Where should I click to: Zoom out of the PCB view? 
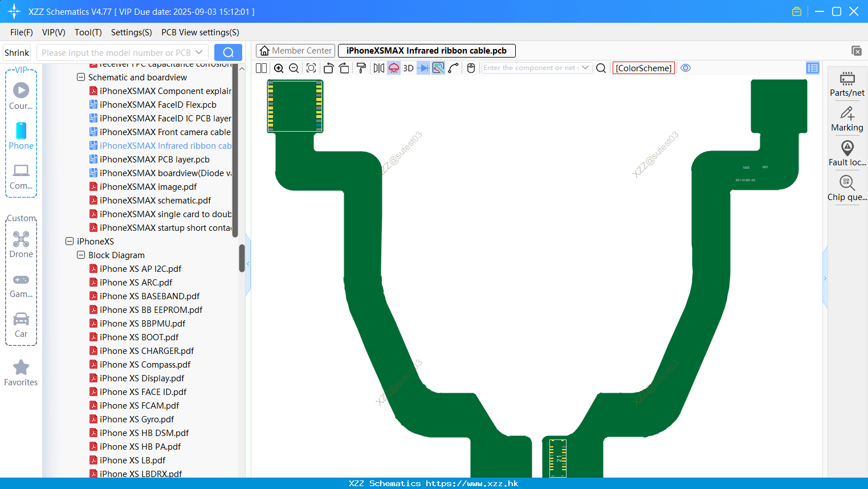point(294,68)
